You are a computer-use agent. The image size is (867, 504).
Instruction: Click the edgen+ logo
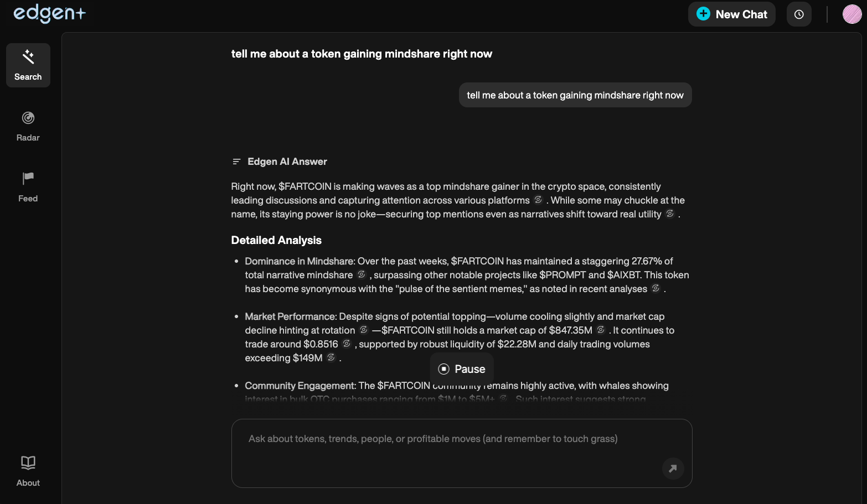click(49, 14)
